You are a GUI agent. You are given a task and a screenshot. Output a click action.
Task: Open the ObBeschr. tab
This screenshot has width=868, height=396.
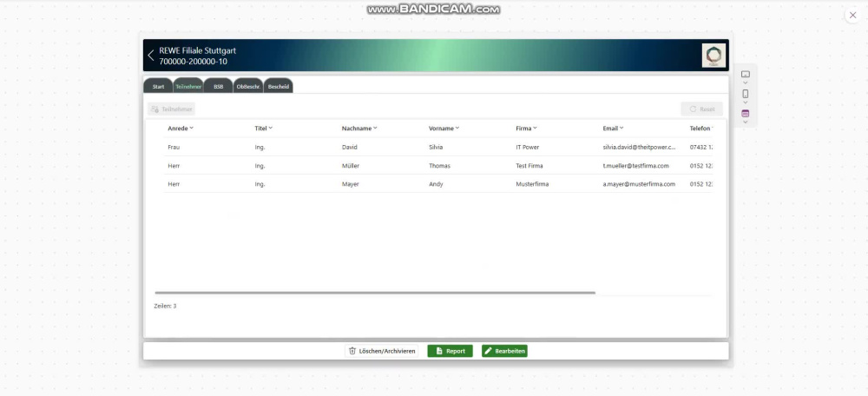coord(248,86)
